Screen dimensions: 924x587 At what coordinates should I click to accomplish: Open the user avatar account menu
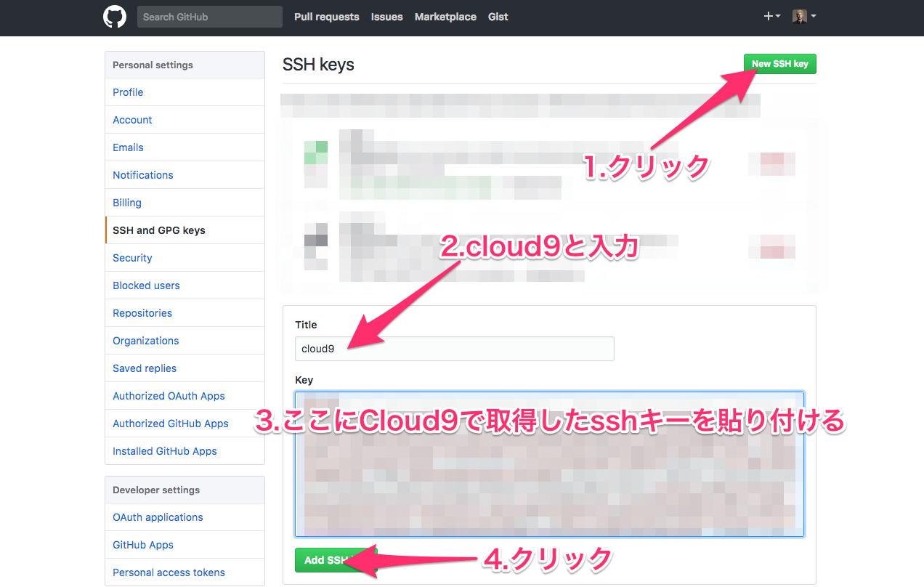[804, 16]
